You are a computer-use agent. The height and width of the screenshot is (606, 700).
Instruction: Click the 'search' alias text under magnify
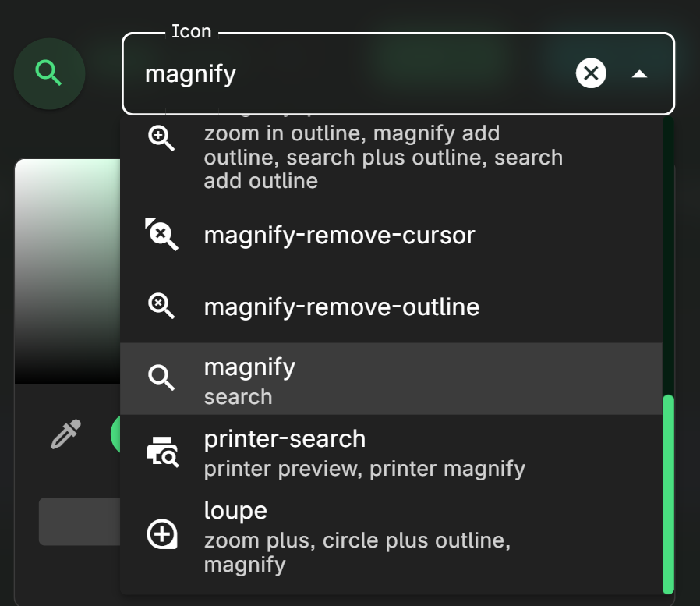238,397
